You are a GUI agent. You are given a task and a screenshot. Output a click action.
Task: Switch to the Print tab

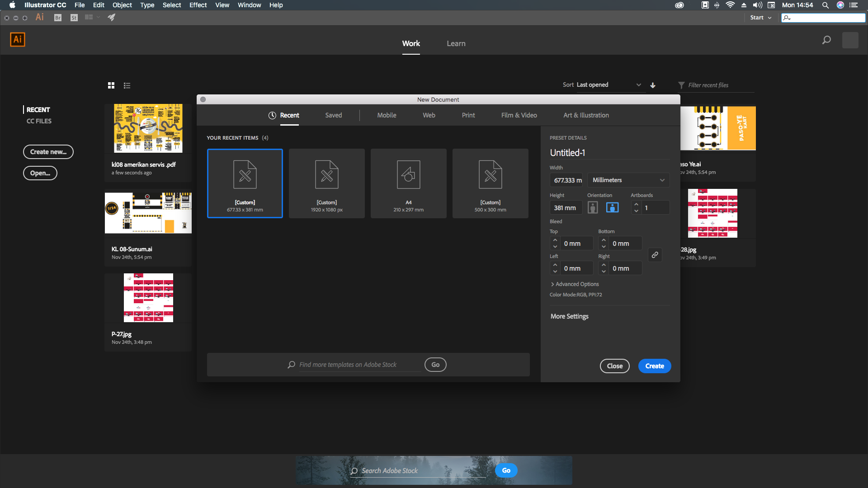click(468, 115)
